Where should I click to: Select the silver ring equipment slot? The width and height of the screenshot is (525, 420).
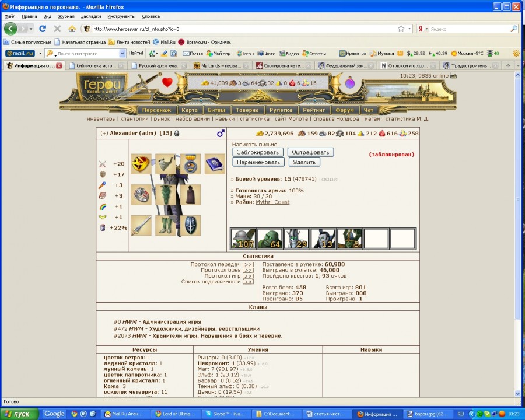coord(141,195)
